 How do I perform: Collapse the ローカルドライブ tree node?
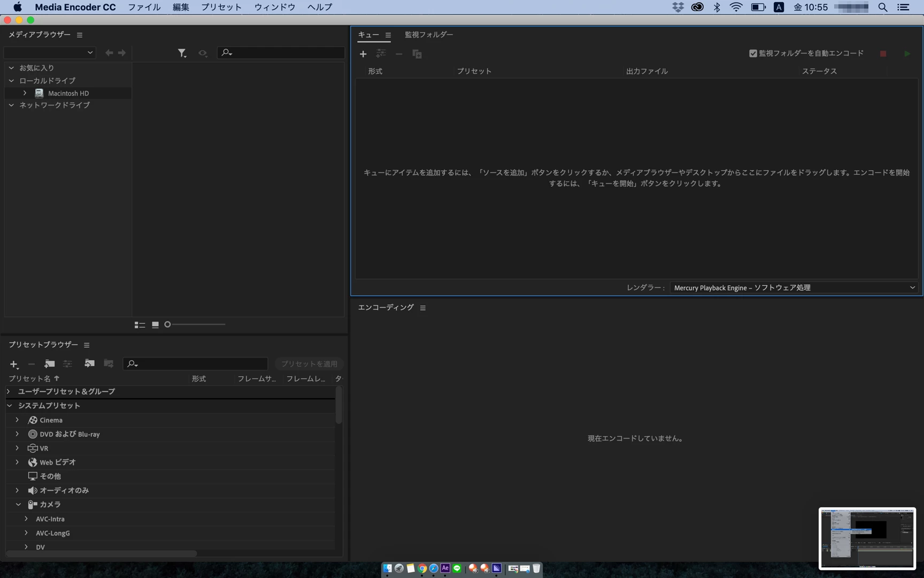[x=11, y=81]
